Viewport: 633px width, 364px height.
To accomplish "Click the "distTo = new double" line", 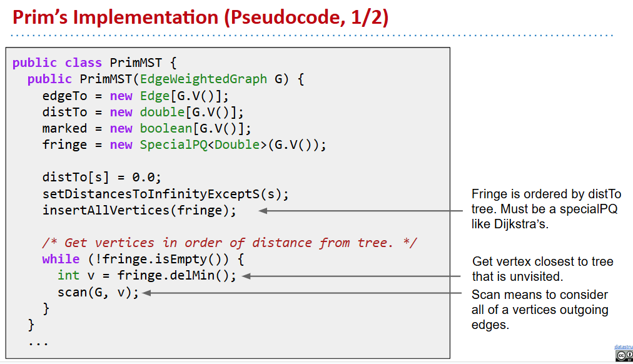I will (143, 112).
